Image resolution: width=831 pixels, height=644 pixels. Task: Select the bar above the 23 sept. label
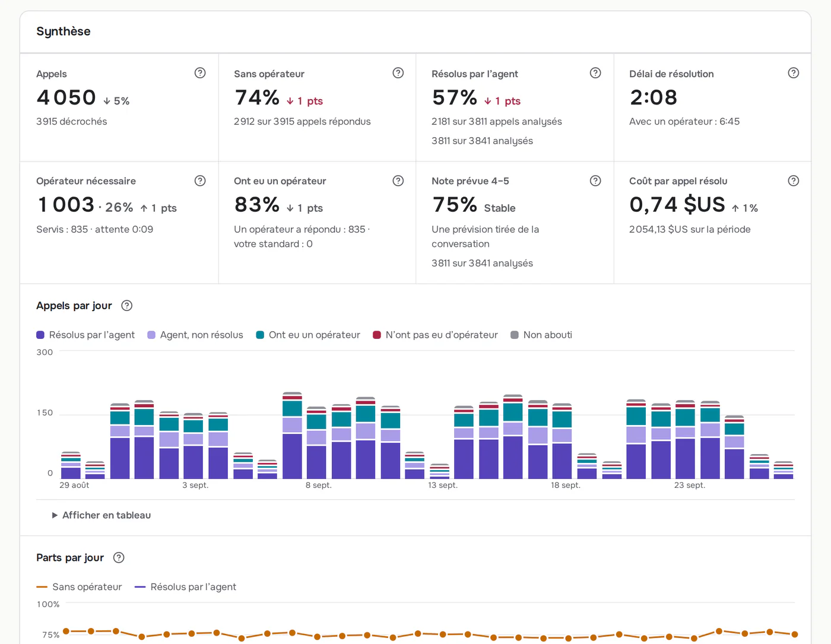(x=685, y=439)
